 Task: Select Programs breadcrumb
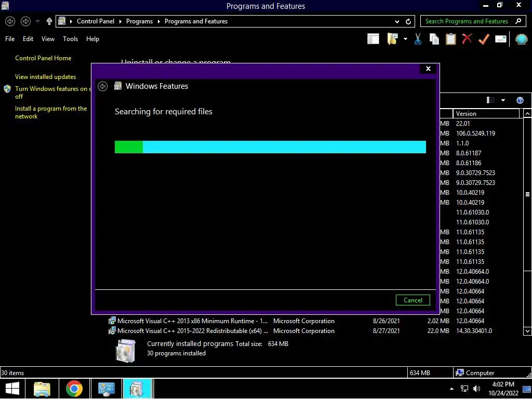[x=139, y=21]
